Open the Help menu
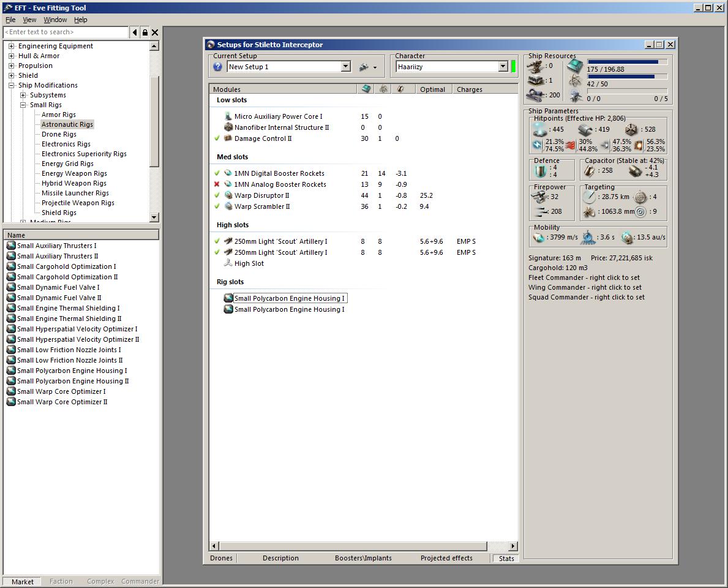This screenshot has height=588, width=728. (81, 20)
